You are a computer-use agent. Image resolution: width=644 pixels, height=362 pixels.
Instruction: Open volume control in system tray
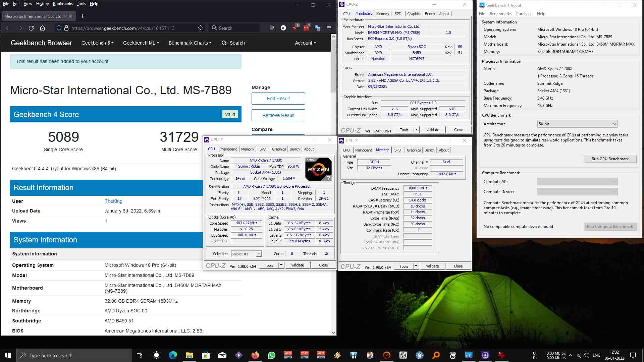coord(586,355)
